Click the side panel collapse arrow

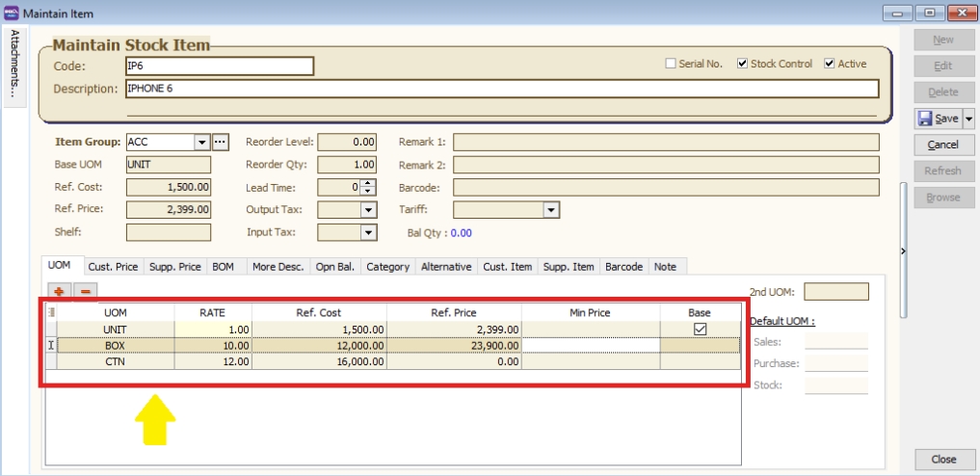tap(903, 251)
